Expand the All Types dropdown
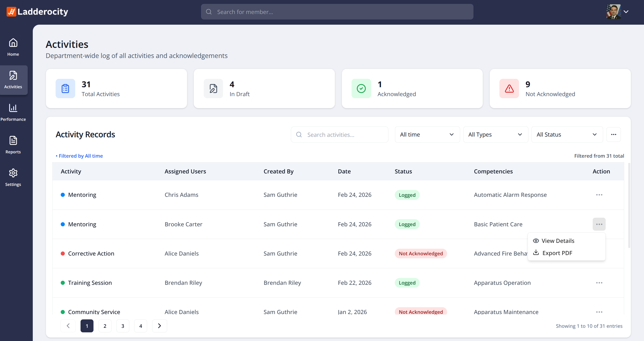Screen dimensions: 644x341 (x=495, y=135)
